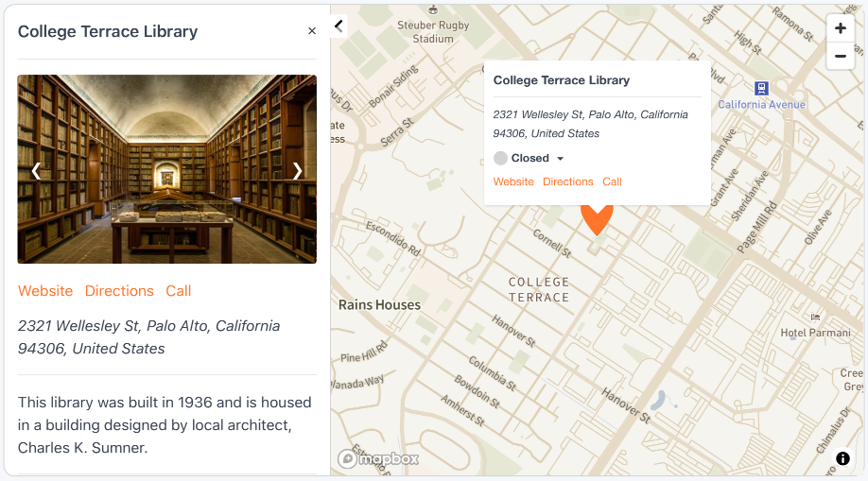Close the College Terrace Library panel
The image size is (868, 481).
click(312, 31)
